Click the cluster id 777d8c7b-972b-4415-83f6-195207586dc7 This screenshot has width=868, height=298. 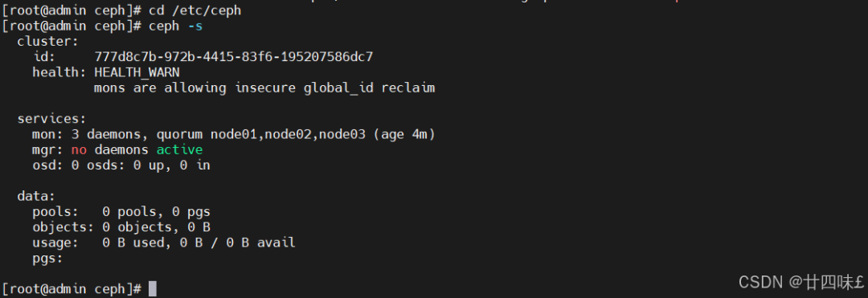(x=234, y=57)
